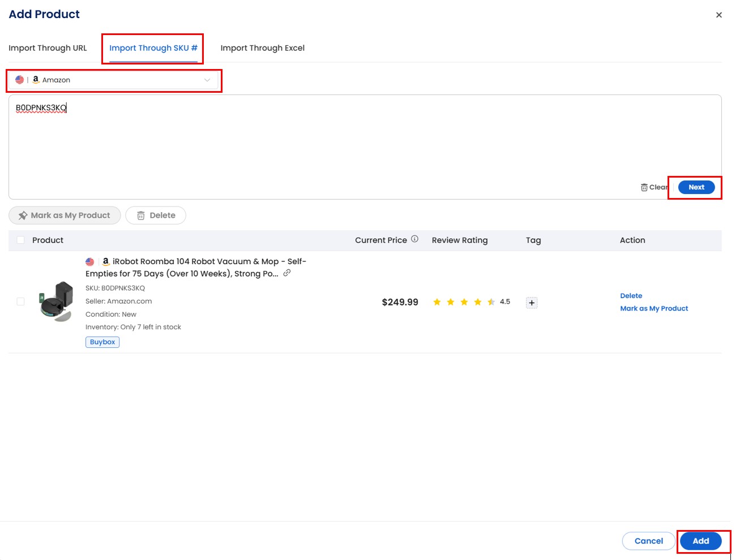Click Mark as My Product toolbar button
This screenshot has height=560, width=736.
[65, 216]
